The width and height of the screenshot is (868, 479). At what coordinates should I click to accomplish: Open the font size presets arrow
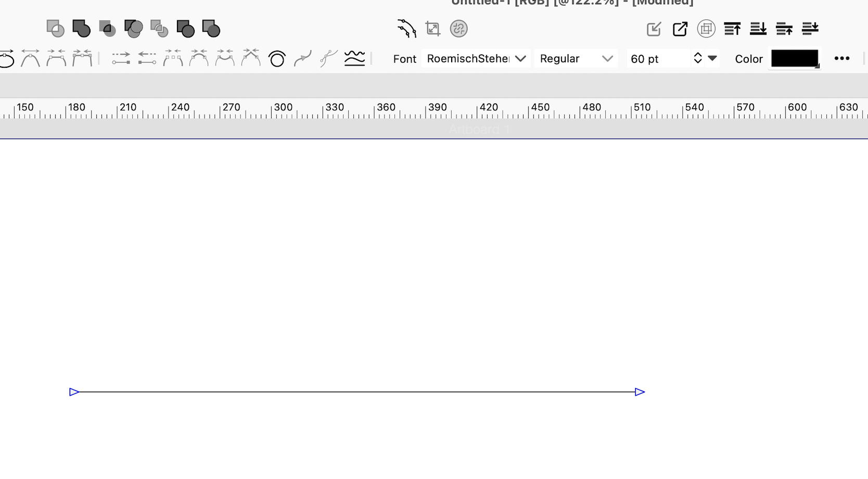(712, 58)
